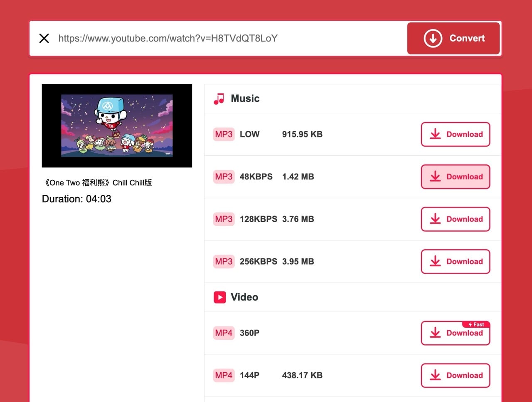
Task: Download the 48KBPS MP3 file
Action: point(456,177)
